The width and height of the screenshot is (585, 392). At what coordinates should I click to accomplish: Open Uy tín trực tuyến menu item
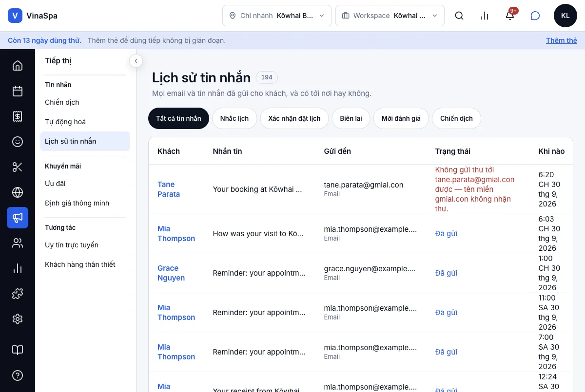[x=85, y=245]
